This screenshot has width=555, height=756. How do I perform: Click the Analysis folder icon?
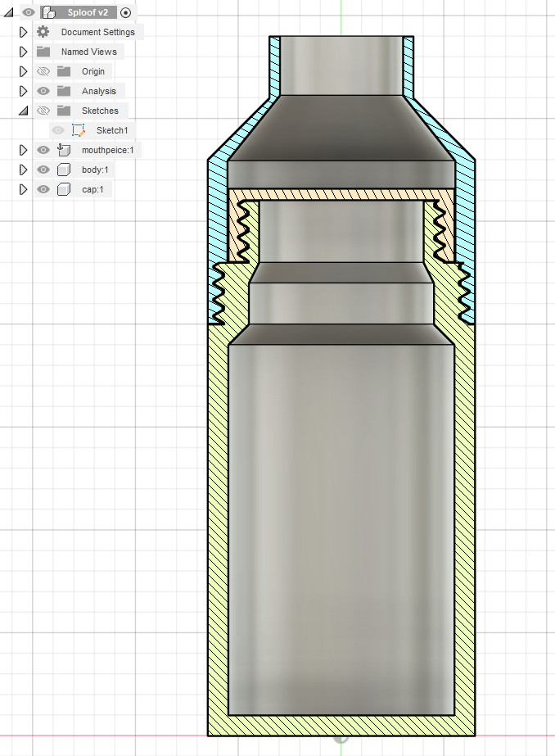coord(64,91)
